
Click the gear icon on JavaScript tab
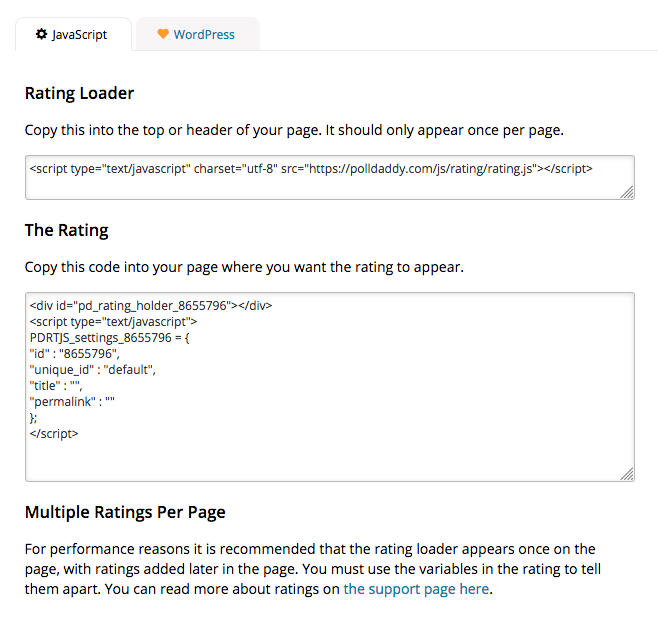pos(41,34)
